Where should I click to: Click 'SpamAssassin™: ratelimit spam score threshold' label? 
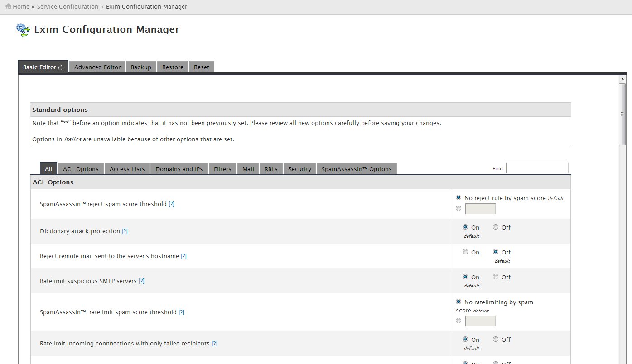pos(108,312)
